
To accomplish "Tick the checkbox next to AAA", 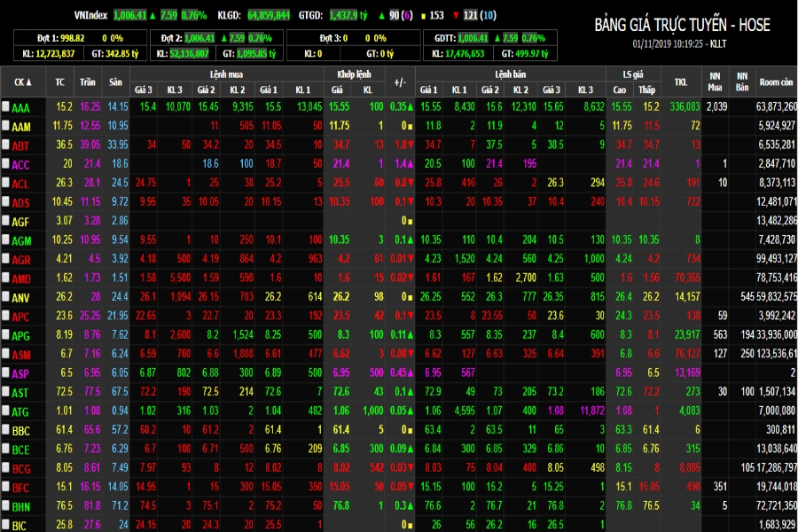I will click(x=5, y=106).
